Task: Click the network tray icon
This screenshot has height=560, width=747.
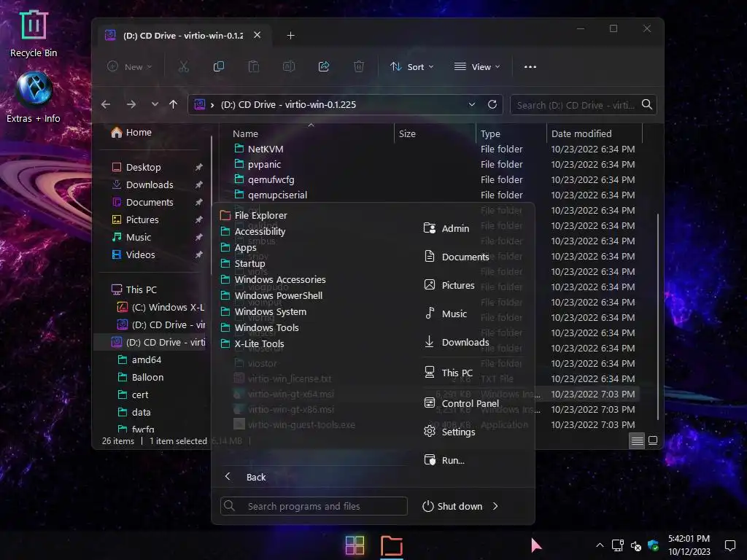Action: tap(618, 545)
